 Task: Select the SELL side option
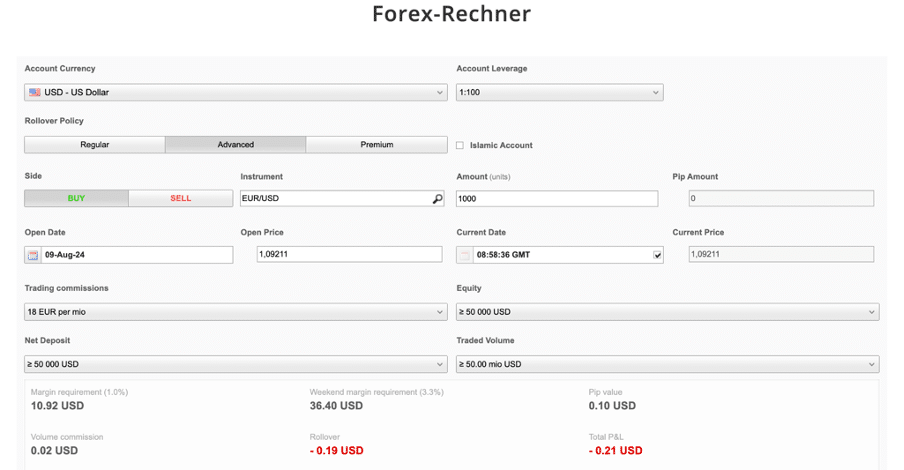click(x=180, y=198)
